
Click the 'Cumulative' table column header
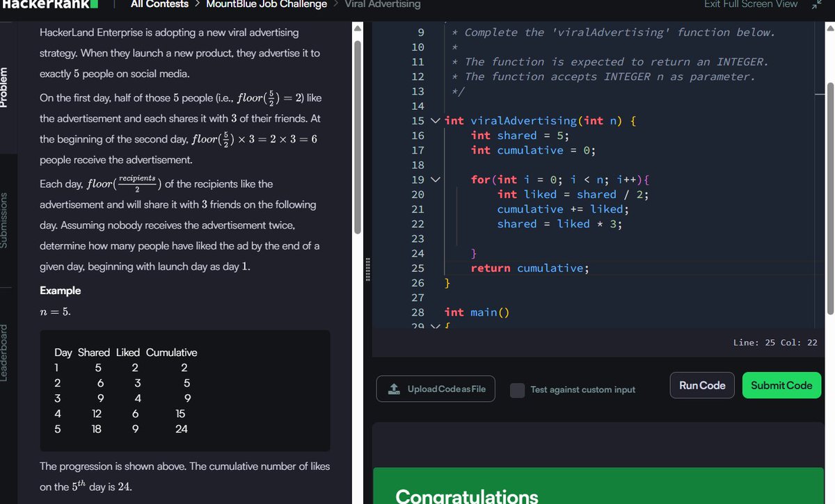tap(171, 352)
